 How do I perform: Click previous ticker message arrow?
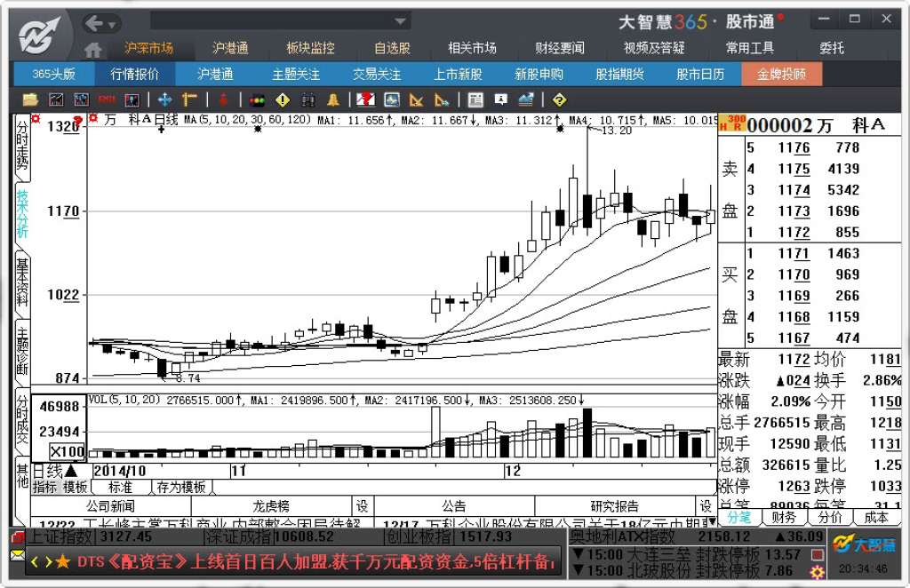point(35,562)
